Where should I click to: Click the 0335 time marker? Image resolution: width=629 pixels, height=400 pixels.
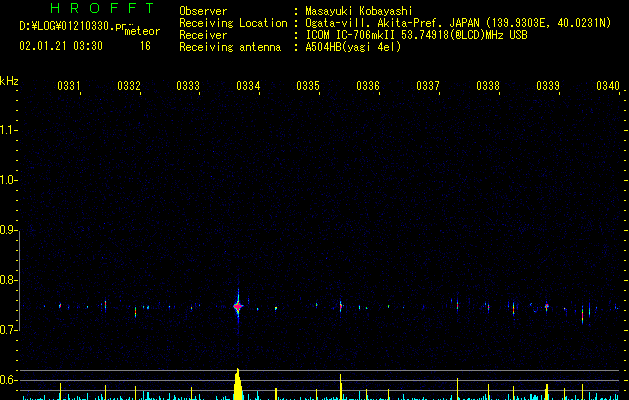coord(308,86)
